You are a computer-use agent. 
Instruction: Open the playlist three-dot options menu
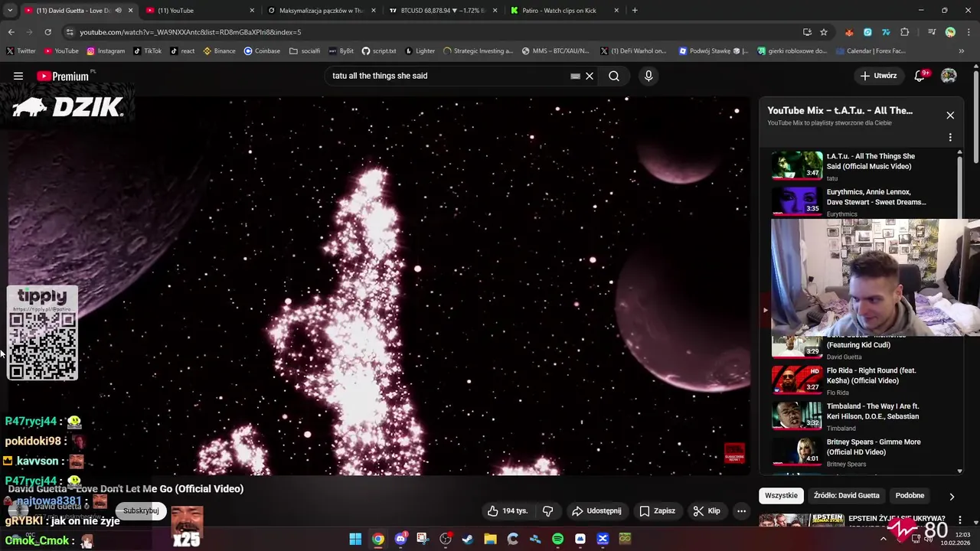[950, 138]
